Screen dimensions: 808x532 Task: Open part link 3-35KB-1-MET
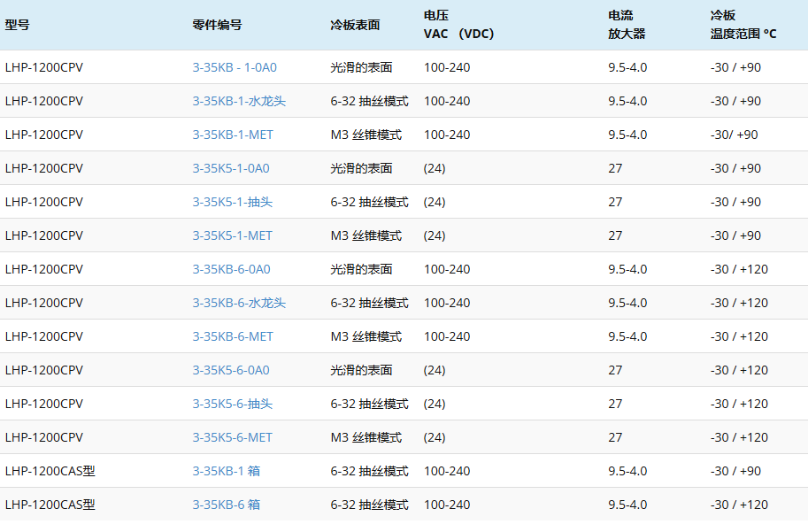233,135
